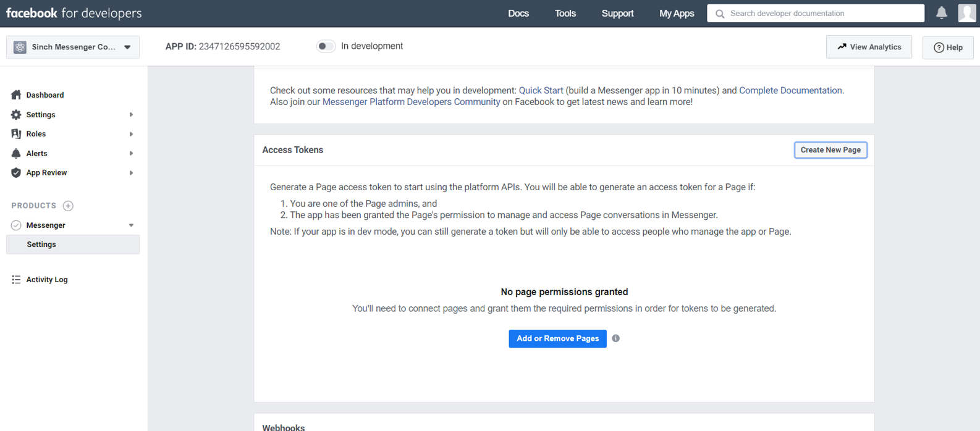980x431 pixels.
Task: Click the Alerts bell icon in sidebar
Action: coord(16,153)
